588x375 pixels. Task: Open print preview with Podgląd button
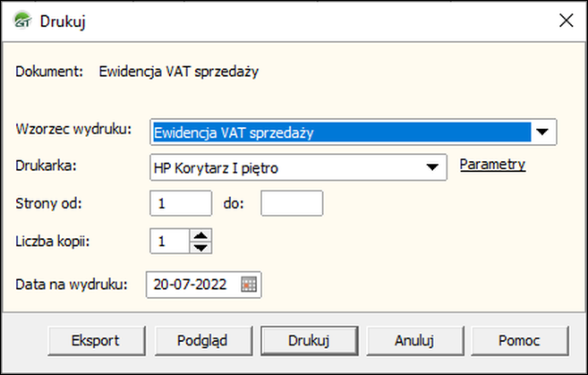point(204,340)
